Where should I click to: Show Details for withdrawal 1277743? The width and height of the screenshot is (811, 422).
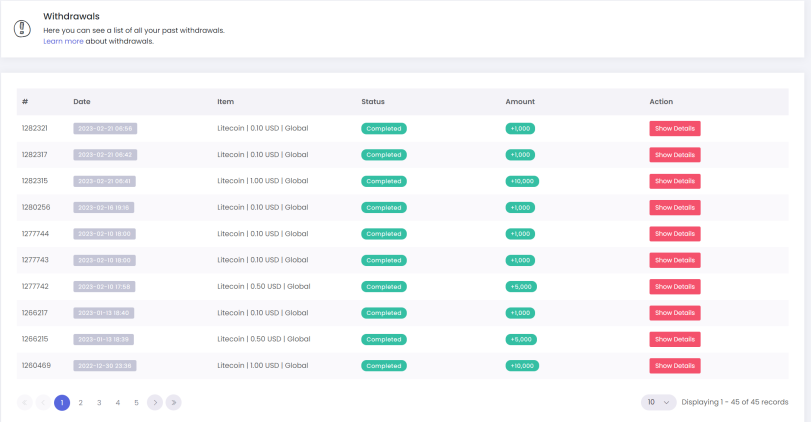click(x=675, y=260)
